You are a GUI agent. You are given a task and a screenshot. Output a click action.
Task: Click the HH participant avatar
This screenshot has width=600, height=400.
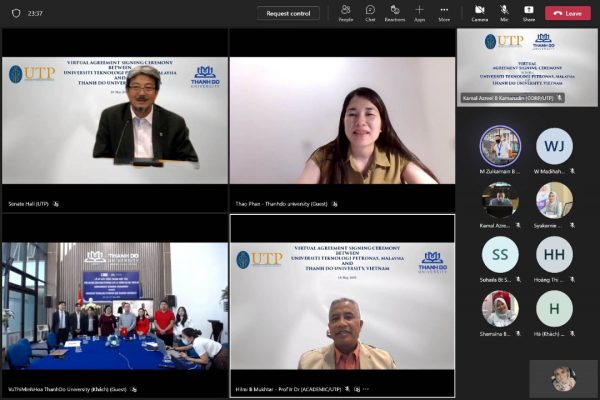[554, 255]
